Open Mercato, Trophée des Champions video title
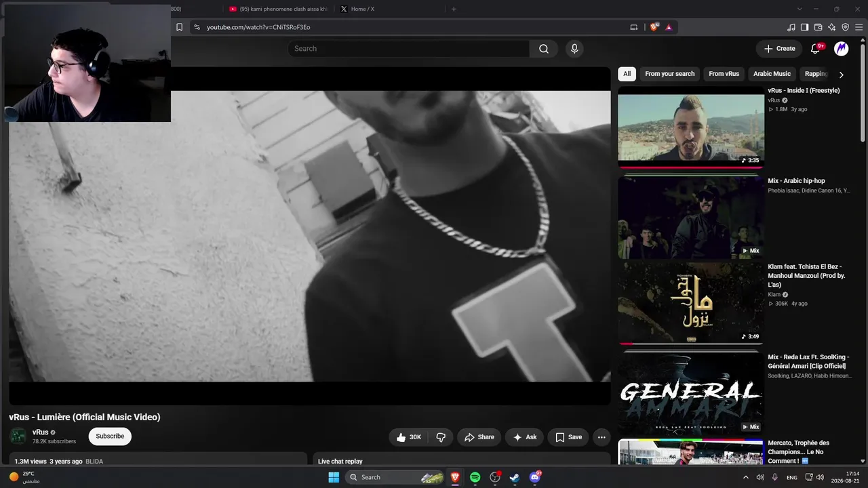Screen dimensions: 868x488 pos(800,452)
